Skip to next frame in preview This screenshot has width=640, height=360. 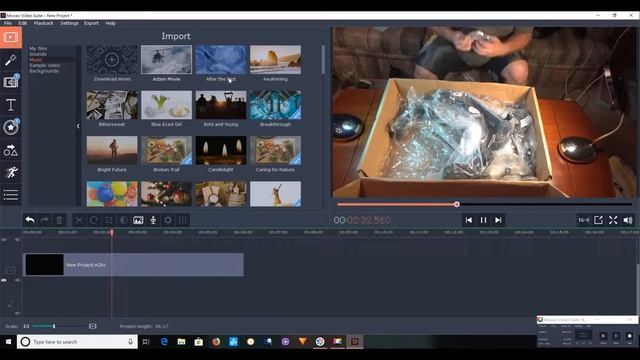(x=498, y=220)
